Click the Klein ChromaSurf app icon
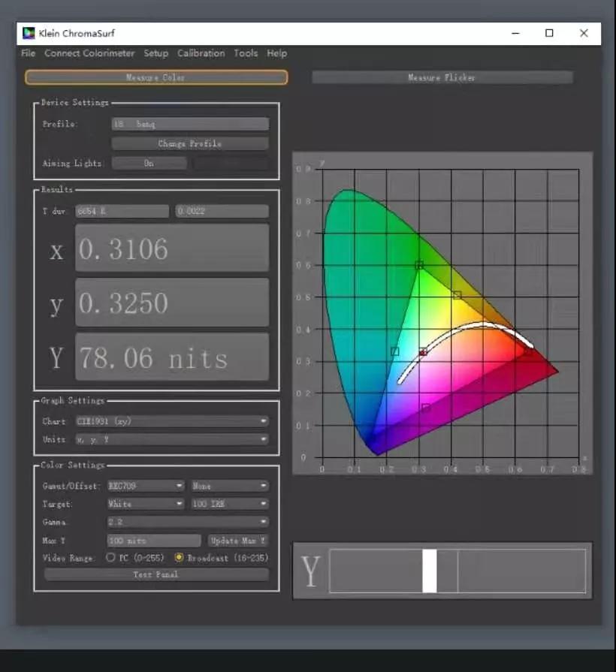Screen dimensions: 616x672 (29, 33)
